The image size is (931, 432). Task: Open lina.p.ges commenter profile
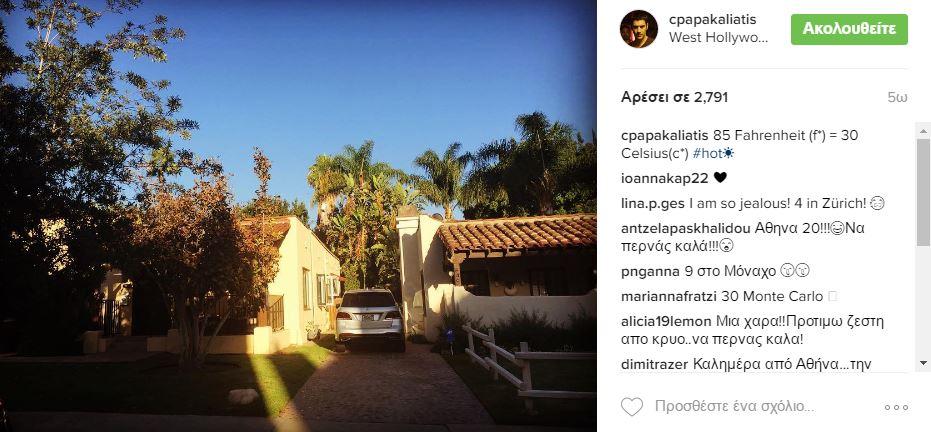tap(653, 203)
